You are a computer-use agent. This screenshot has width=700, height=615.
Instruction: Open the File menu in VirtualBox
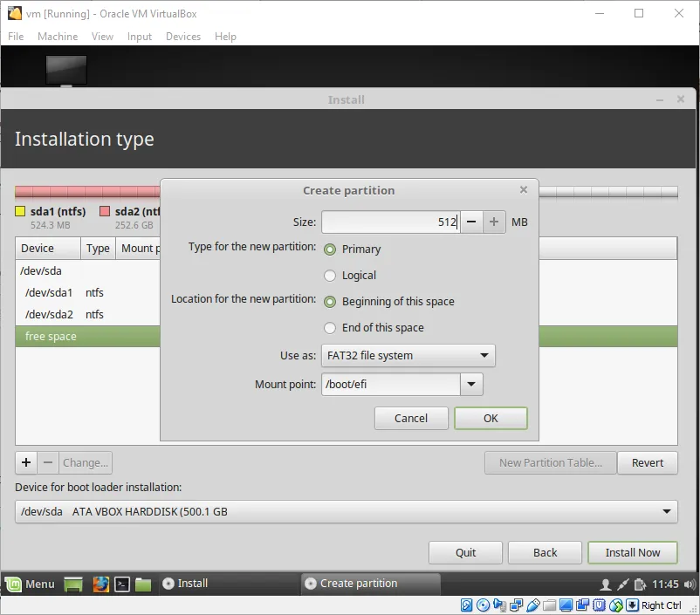(x=16, y=36)
